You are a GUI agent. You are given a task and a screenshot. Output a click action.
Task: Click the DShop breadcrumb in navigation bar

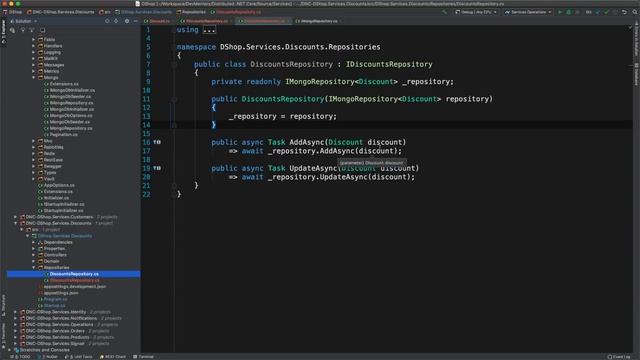[x=13, y=12]
